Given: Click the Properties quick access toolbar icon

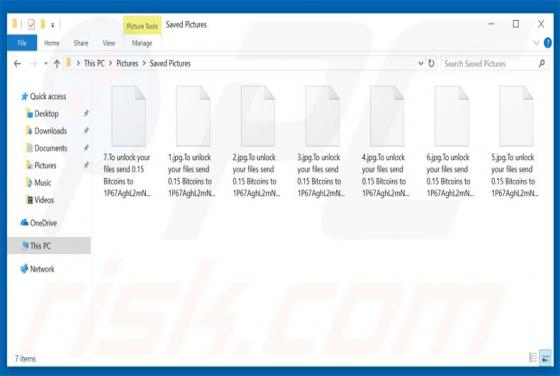Looking at the screenshot, I should pos(31,24).
